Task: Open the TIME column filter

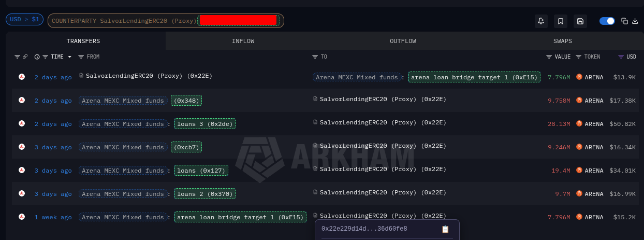Action: tap(46, 57)
